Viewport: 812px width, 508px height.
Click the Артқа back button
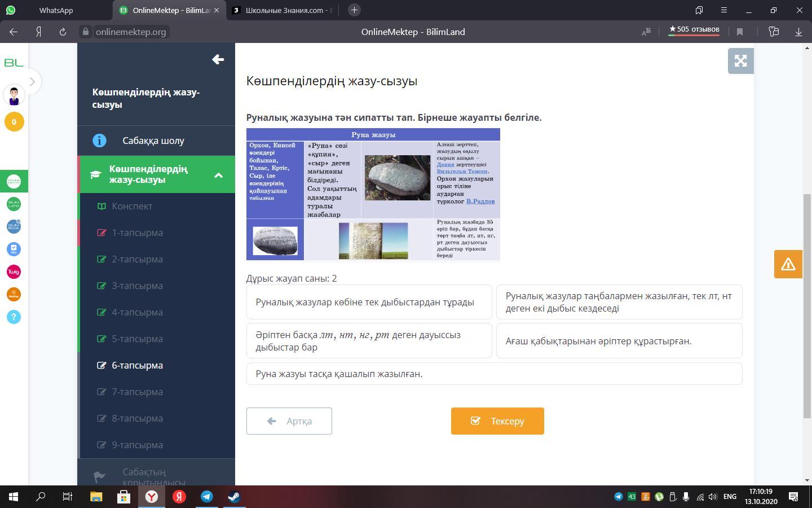click(289, 421)
